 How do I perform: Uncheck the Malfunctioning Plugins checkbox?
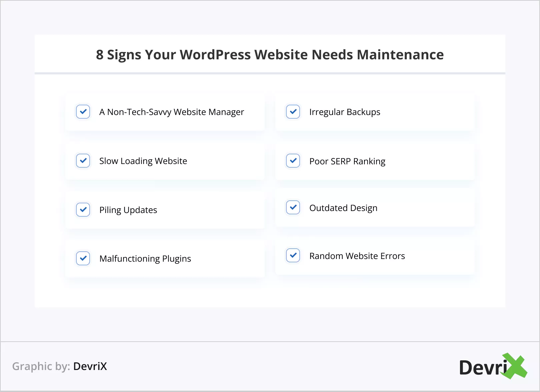tap(83, 258)
